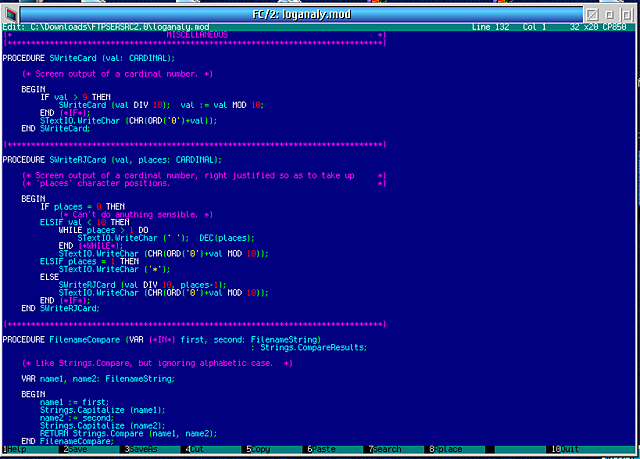Click the MISCELLANEOUS comment heading
The image size is (640, 459).
point(197,35)
